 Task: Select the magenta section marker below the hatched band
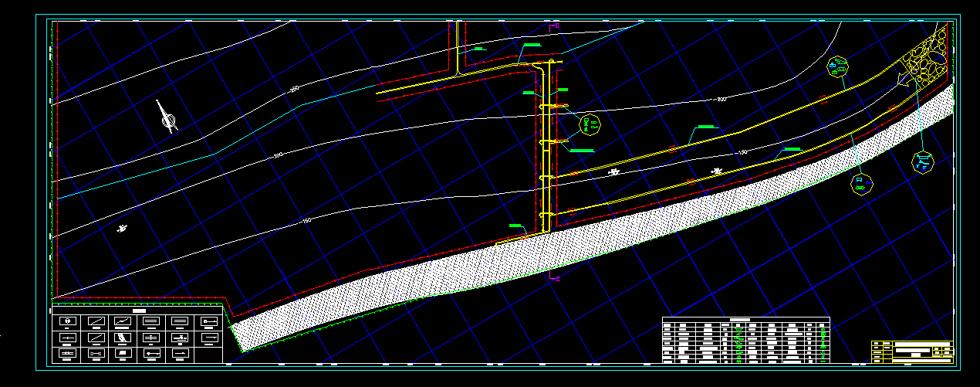click(553, 274)
